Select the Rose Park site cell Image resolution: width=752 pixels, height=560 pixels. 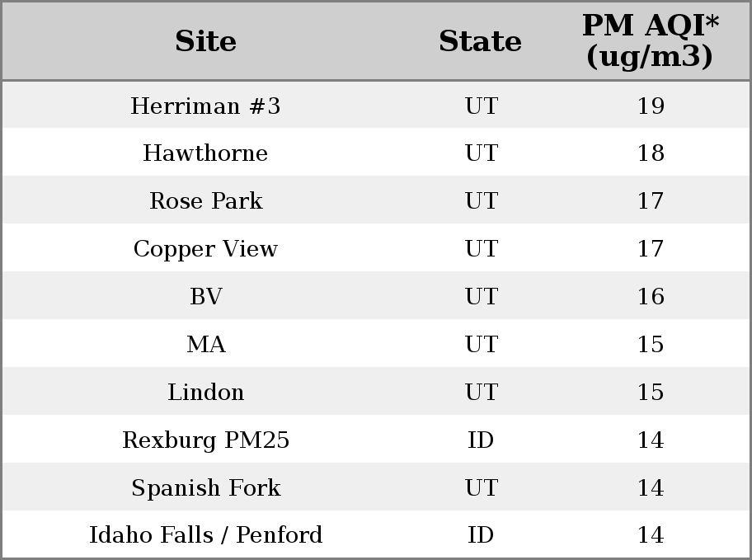coord(205,200)
